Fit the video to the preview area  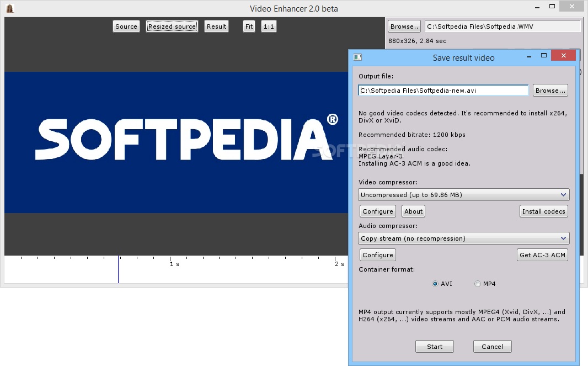click(x=249, y=26)
